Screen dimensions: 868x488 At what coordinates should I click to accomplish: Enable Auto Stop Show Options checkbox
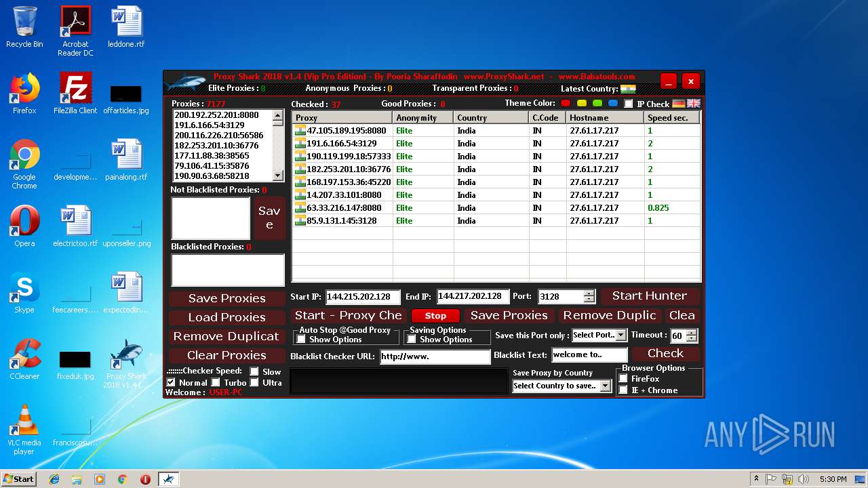[x=301, y=339]
